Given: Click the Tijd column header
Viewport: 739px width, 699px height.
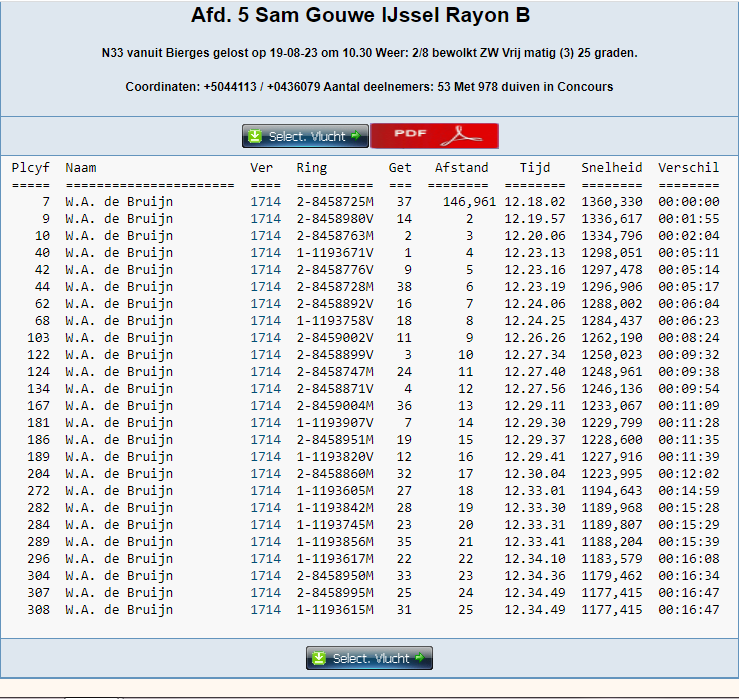Looking at the screenshot, I should point(535,168).
